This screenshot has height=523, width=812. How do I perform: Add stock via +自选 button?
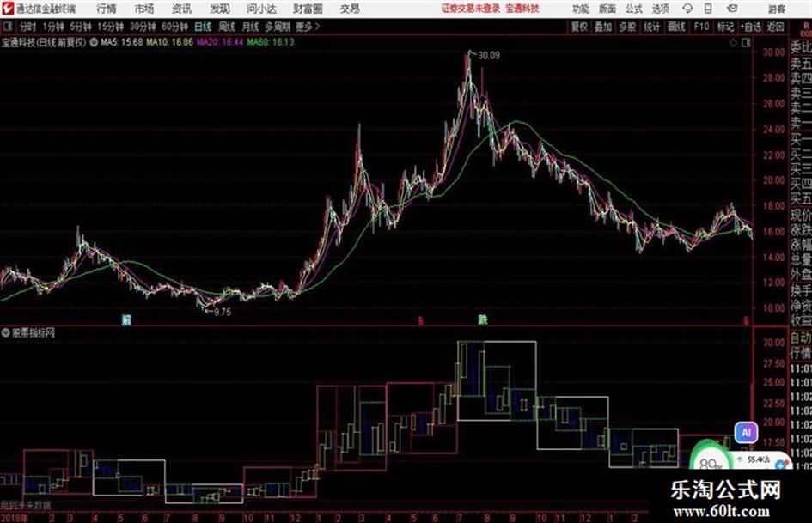(751, 27)
